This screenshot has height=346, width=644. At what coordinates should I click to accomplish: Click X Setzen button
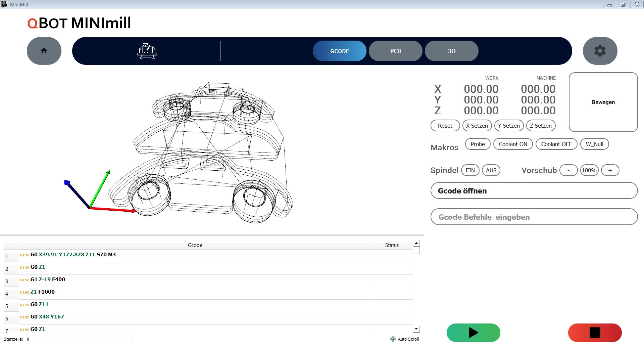click(x=477, y=126)
